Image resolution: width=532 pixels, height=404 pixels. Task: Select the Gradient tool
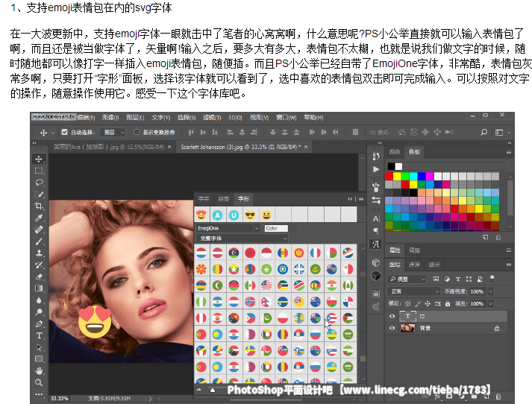tap(39, 288)
